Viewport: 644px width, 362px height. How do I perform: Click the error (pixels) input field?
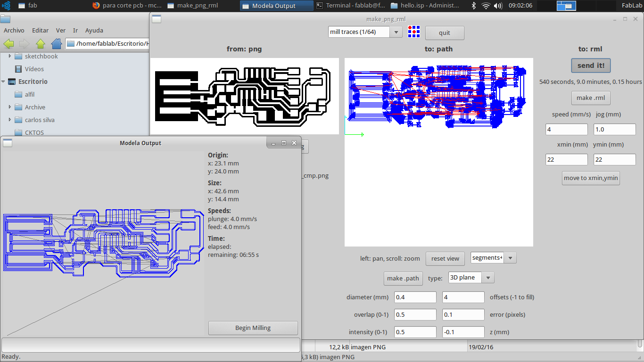tap(463, 314)
